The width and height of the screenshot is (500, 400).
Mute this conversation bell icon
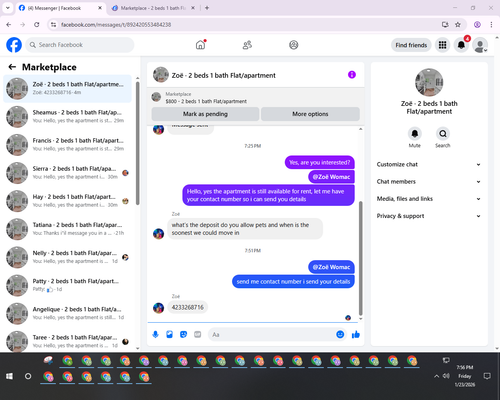[x=415, y=134]
